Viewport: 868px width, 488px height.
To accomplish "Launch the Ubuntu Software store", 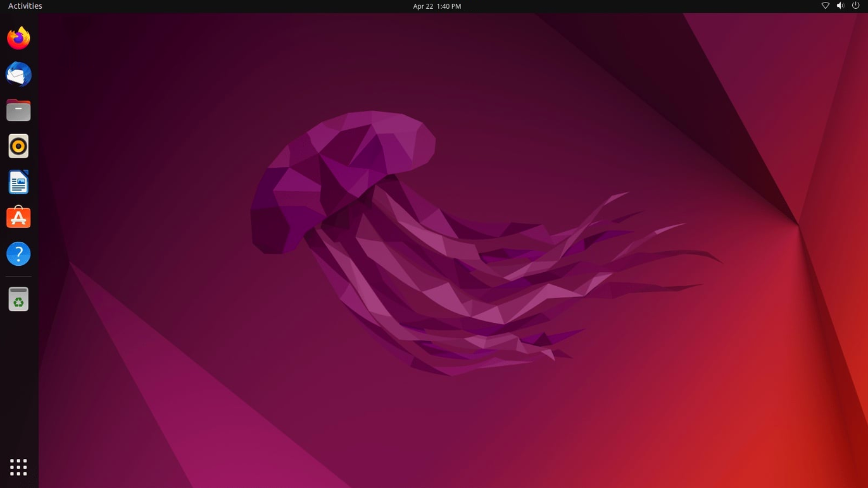I will 18,218.
